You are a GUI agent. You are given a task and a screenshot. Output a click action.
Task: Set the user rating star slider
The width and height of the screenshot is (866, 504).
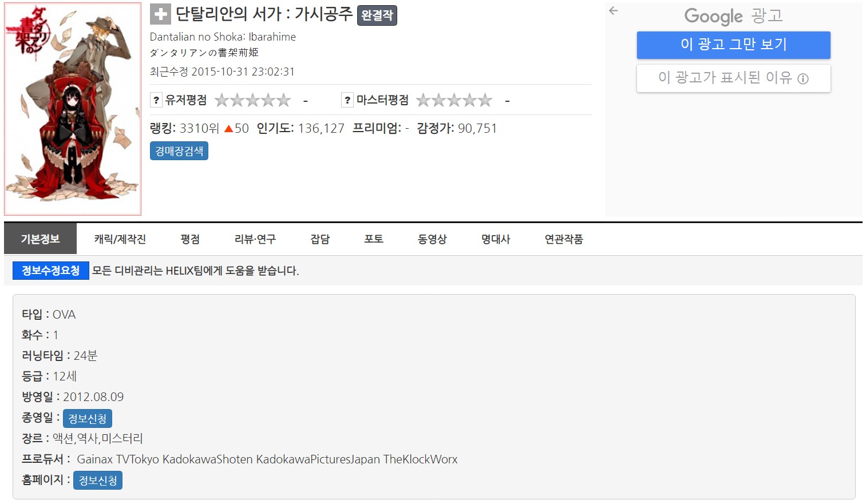[x=252, y=101]
